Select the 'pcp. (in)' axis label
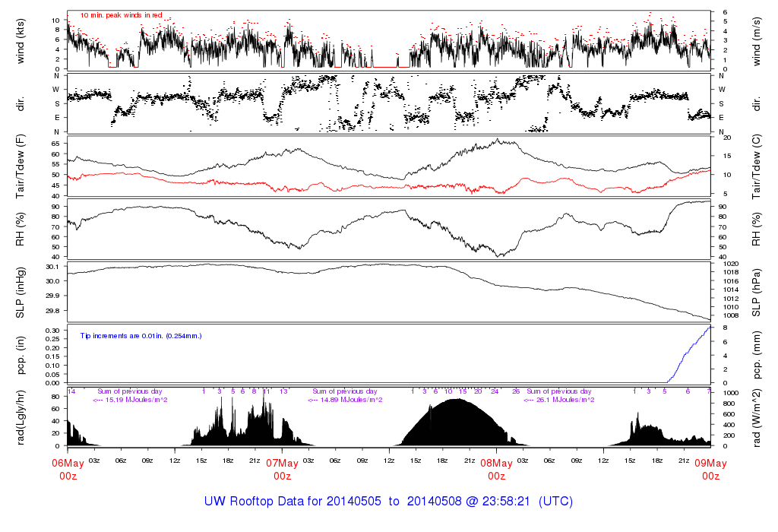This screenshot has width=778, height=532. click(21, 354)
